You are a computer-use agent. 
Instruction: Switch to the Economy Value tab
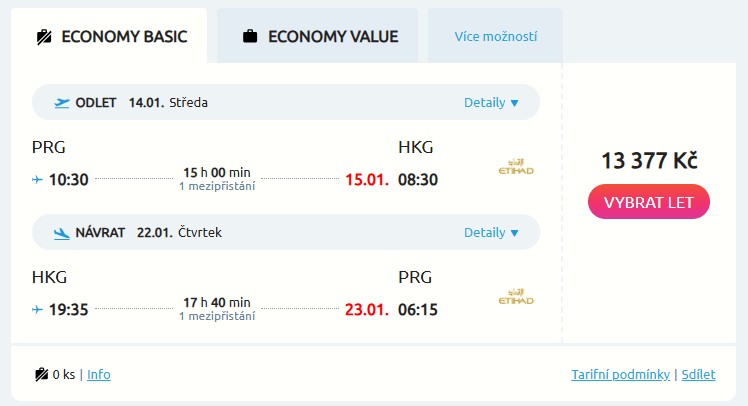[x=318, y=37]
